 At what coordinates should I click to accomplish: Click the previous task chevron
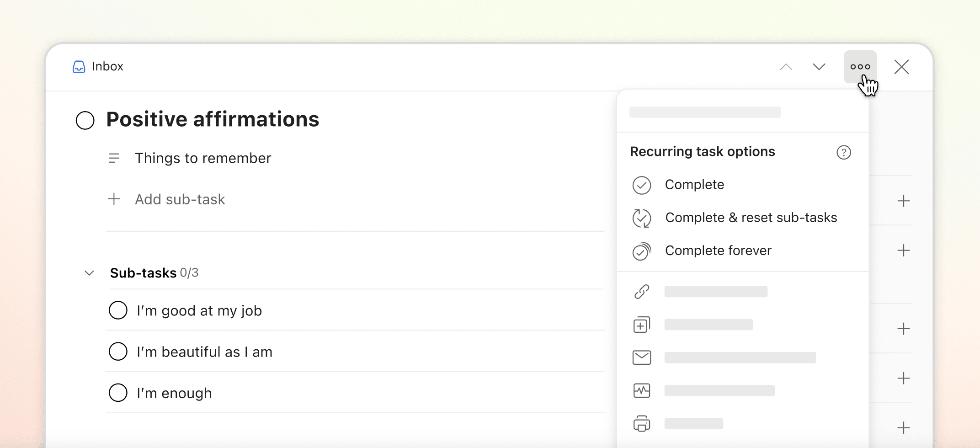(786, 66)
